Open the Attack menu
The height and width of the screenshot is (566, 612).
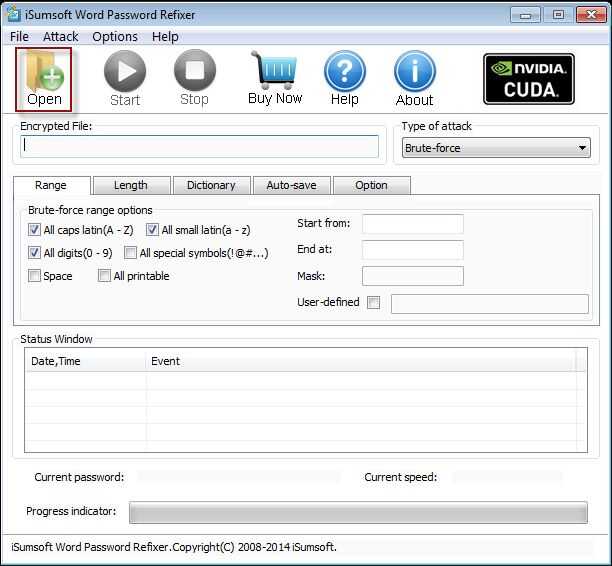coord(60,37)
